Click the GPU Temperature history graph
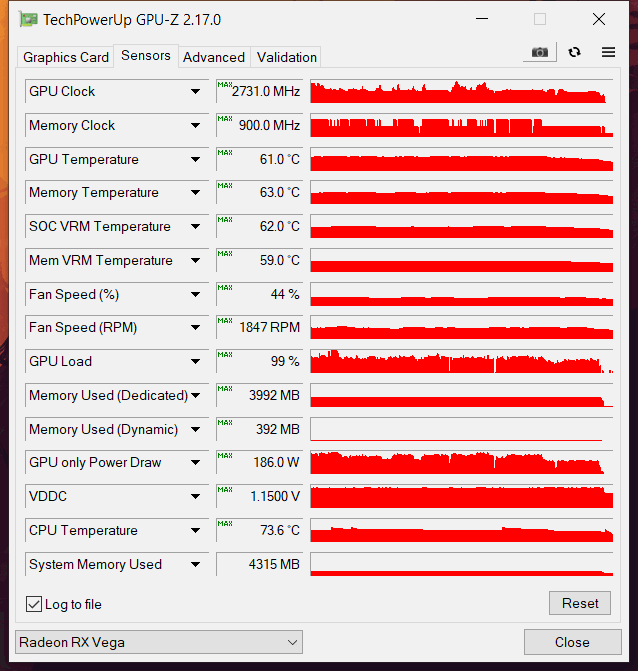This screenshot has height=671, width=638. (x=462, y=159)
